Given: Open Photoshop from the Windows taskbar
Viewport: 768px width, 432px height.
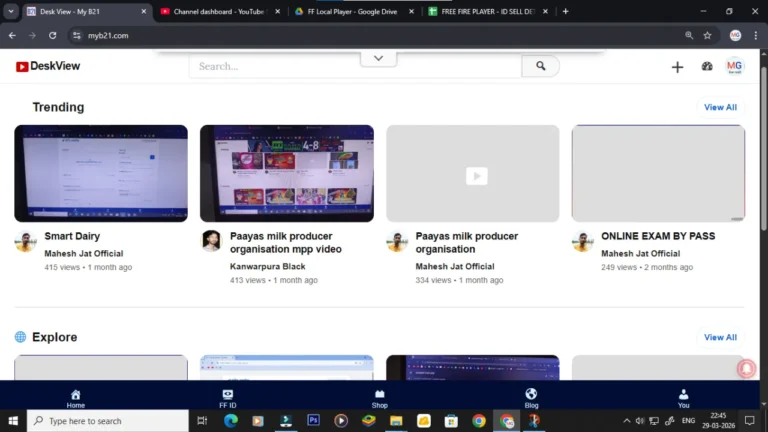Looking at the screenshot, I should pyautogui.click(x=313, y=421).
